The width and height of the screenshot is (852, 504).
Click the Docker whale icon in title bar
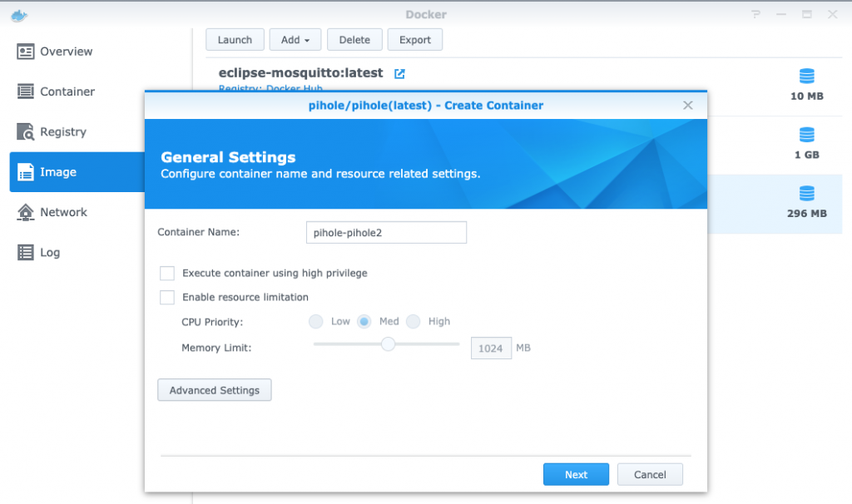(x=19, y=16)
